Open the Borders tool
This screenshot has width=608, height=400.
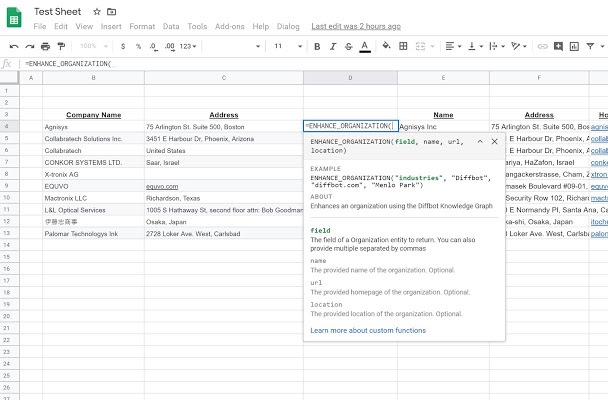[403, 46]
